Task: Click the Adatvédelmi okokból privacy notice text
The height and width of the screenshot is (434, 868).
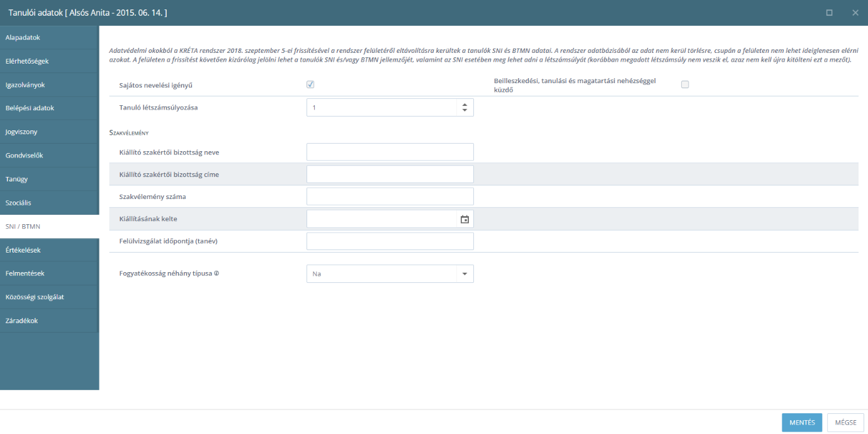Action: coord(483,54)
